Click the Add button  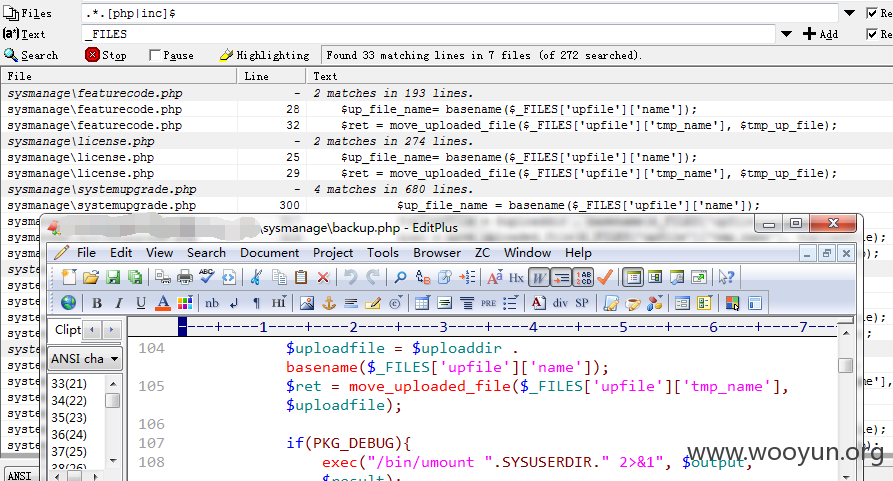click(x=821, y=34)
